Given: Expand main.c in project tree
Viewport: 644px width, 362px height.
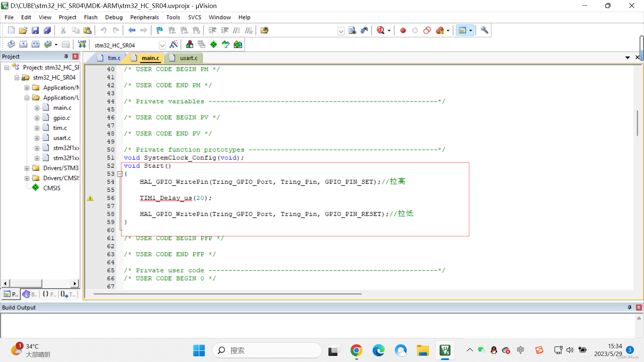Looking at the screenshot, I should tap(37, 108).
